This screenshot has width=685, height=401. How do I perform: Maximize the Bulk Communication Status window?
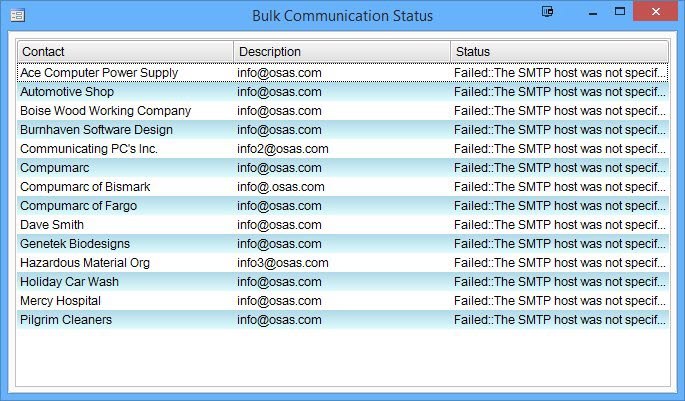[x=620, y=12]
